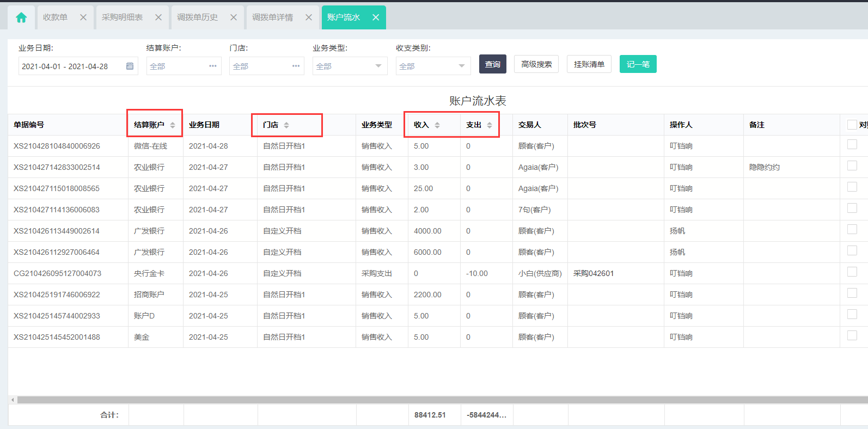Sort table by 门店 column
The image size is (868, 429).
coord(286,125)
